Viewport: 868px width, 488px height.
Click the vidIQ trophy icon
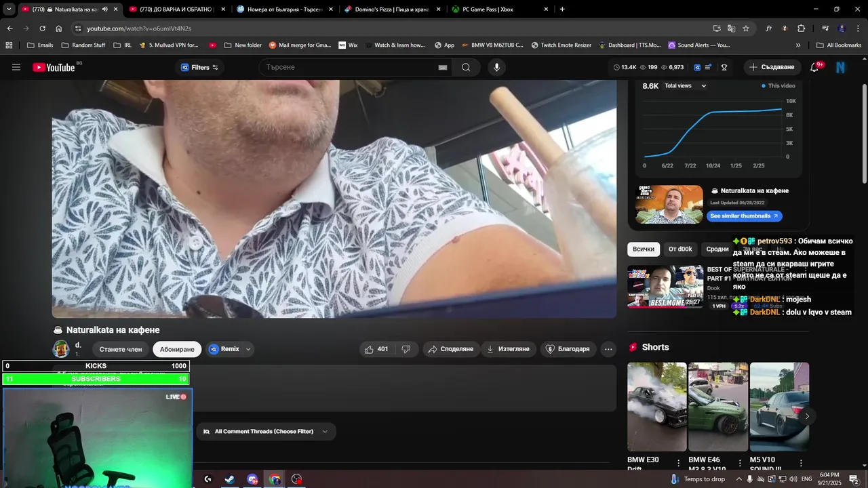(724, 67)
